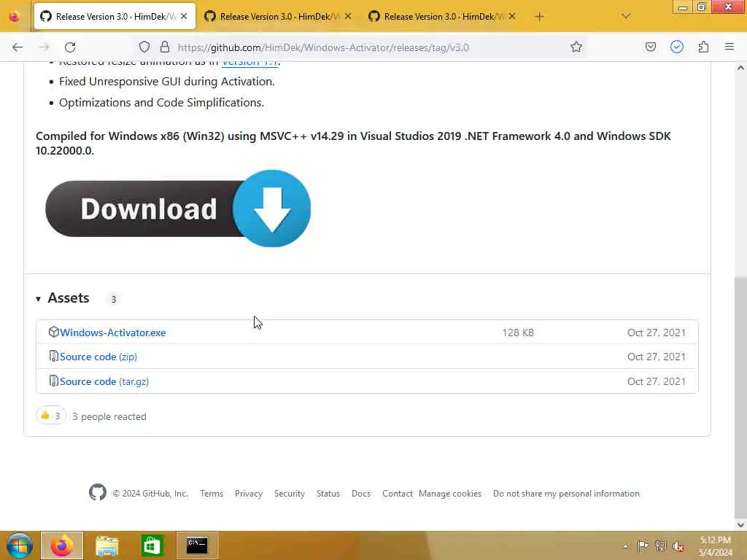Image resolution: width=747 pixels, height=560 pixels.
Task: Open the Docs footer link
Action: [361, 494]
